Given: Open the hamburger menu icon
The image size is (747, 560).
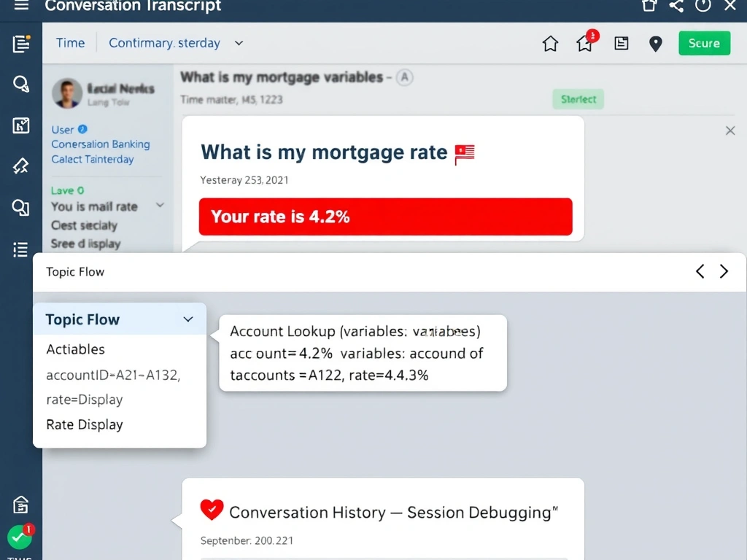Looking at the screenshot, I should click(21, 6).
